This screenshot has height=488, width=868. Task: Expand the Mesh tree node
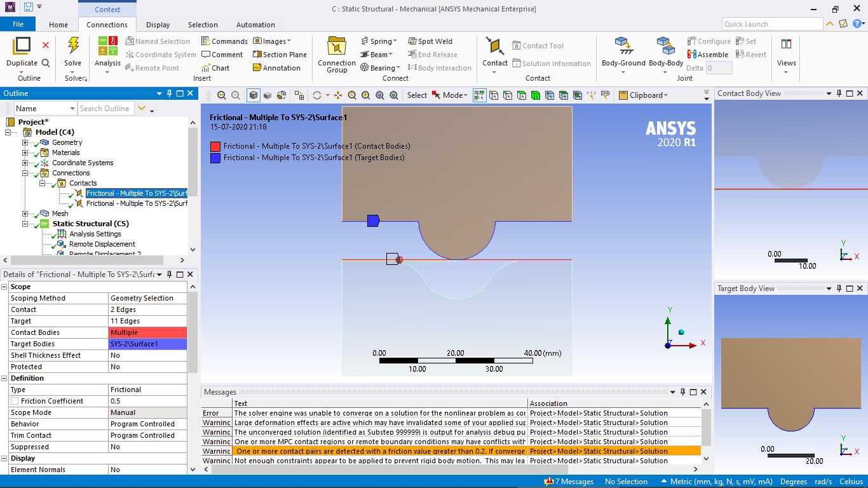[25, 213]
